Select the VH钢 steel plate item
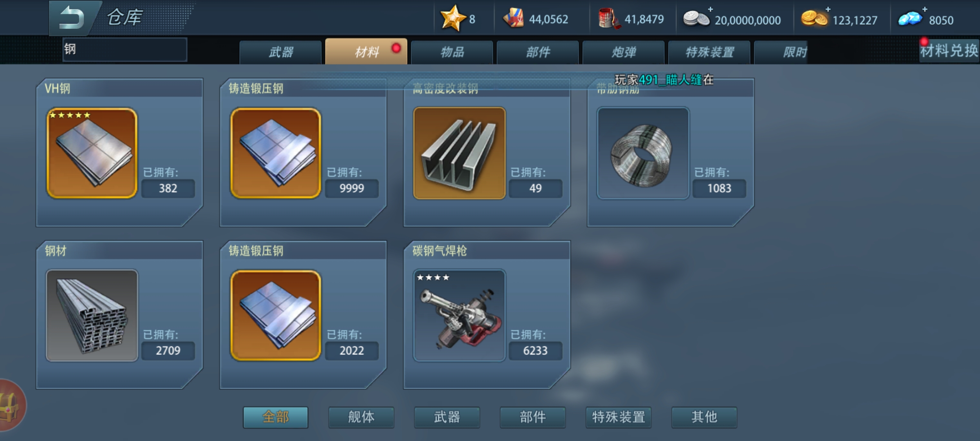 (x=92, y=153)
